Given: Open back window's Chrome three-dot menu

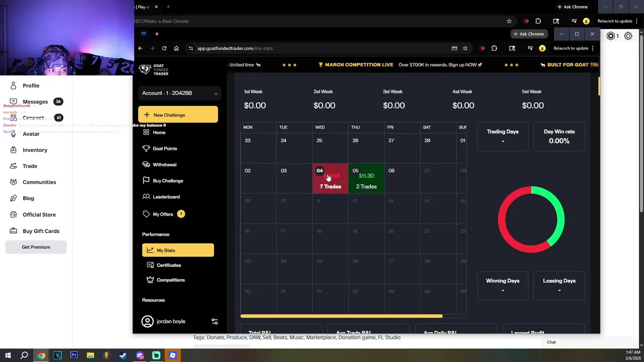Looking at the screenshot, I should (636, 21).
